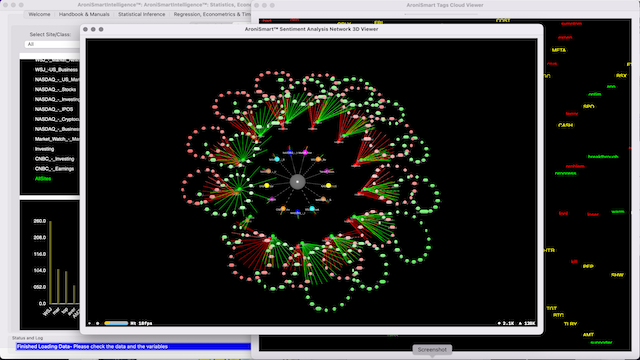Close the Sentiment Analysis Network 3D Viewer window
Image resolution: width=640 pixels, height=360 pixels.
85,29
